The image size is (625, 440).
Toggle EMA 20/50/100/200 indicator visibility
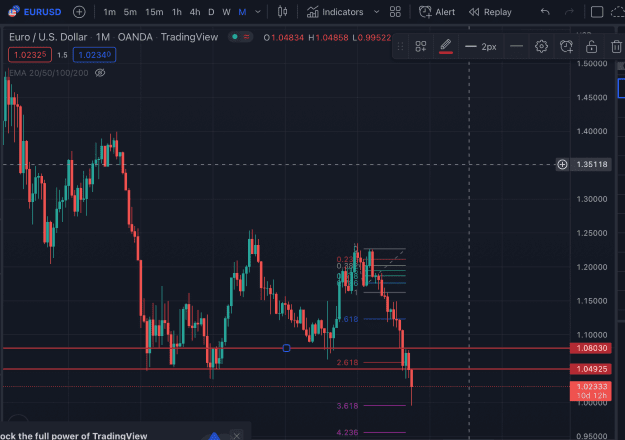point(100,73)
